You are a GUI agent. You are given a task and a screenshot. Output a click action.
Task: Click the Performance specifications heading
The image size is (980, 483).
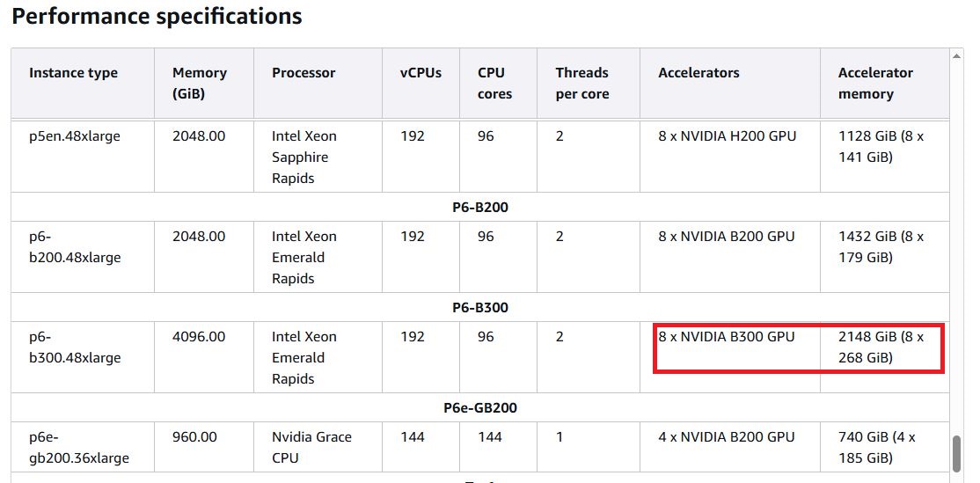[157, 16]
